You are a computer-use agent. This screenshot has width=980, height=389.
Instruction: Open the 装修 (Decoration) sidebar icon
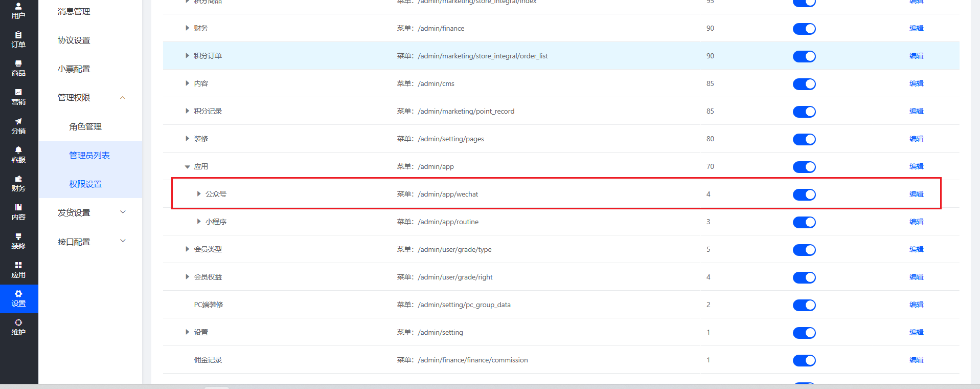pos(18,241)
